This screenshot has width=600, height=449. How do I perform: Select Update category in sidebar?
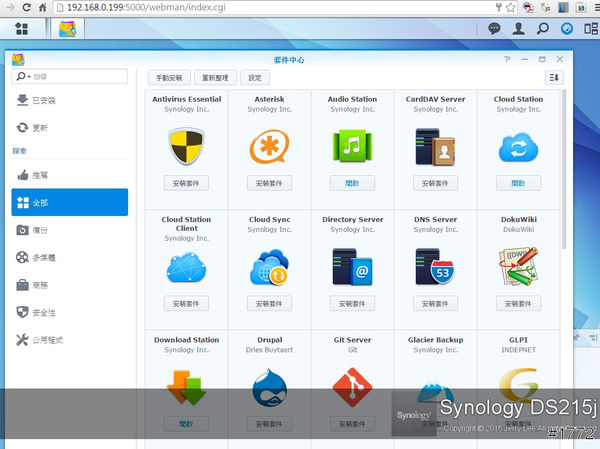click(x=70, y=127)
